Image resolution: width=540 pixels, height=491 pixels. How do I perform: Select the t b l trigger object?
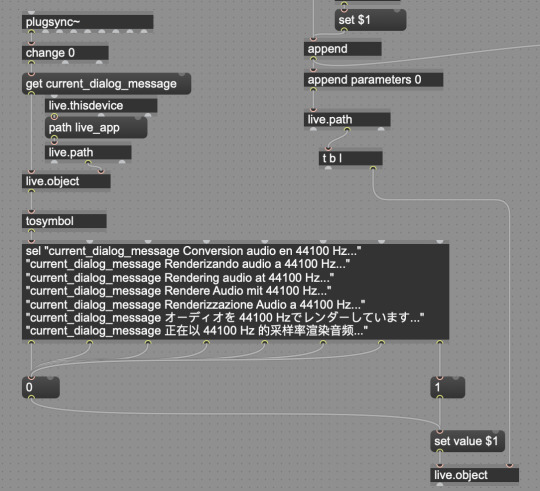350,158
